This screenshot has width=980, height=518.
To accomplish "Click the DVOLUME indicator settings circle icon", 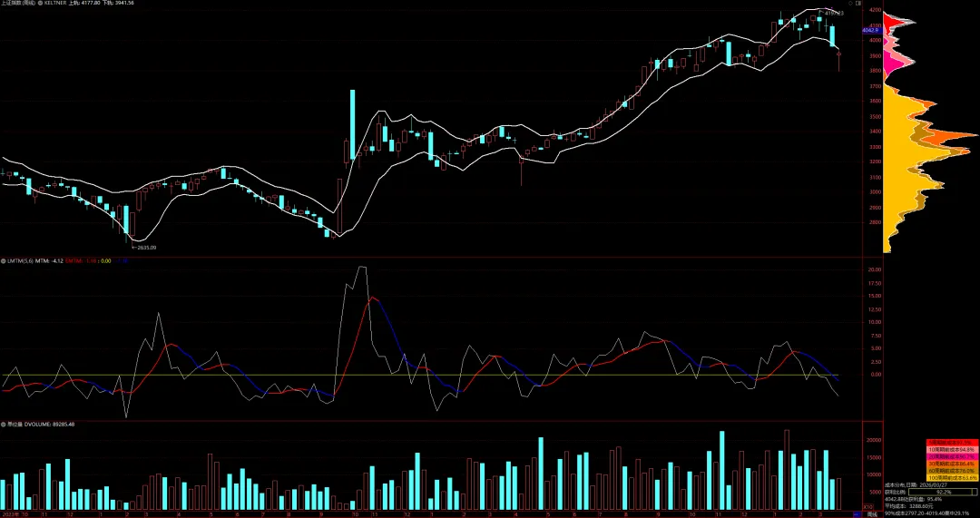I will click(3, 425).
